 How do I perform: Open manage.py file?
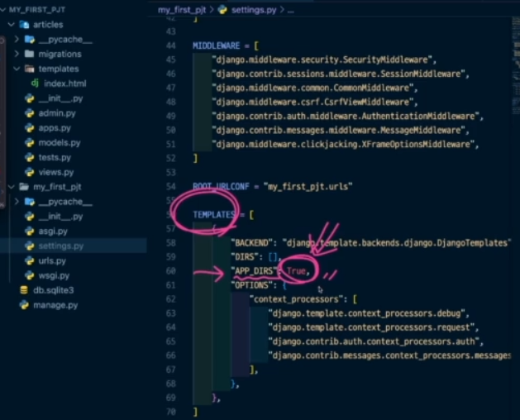55,305
